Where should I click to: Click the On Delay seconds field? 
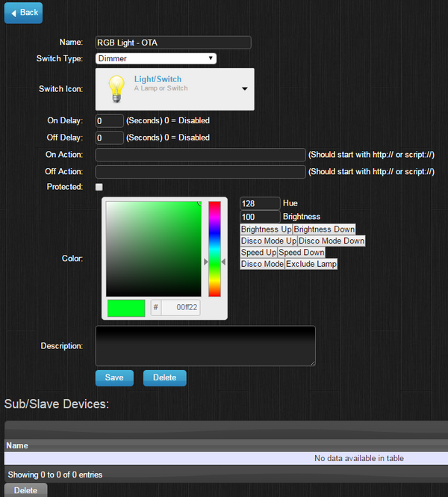tap(110, 120)
